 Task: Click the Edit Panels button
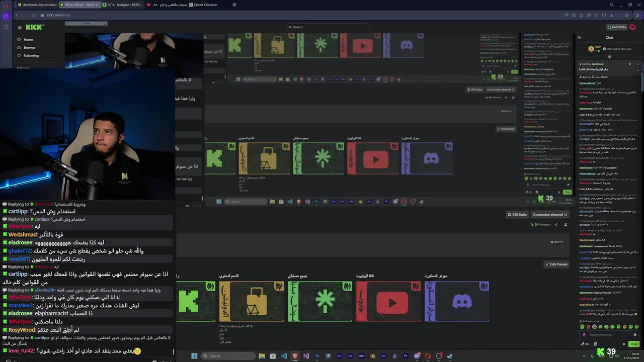[x=556, y=264]
